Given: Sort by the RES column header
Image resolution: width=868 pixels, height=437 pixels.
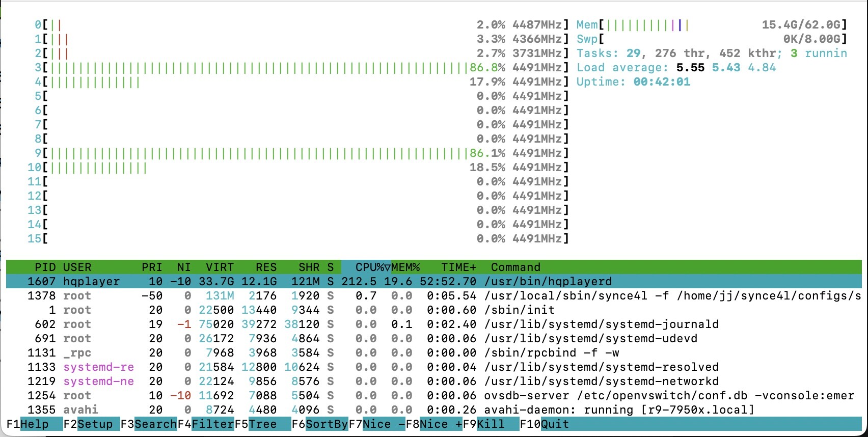Looking at the screenshot, I should [266, 267].
